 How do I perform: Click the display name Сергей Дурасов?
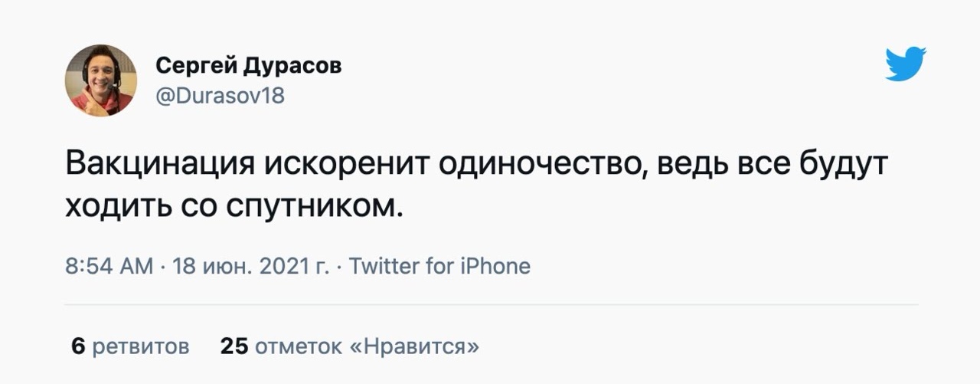tap(249, 67)
